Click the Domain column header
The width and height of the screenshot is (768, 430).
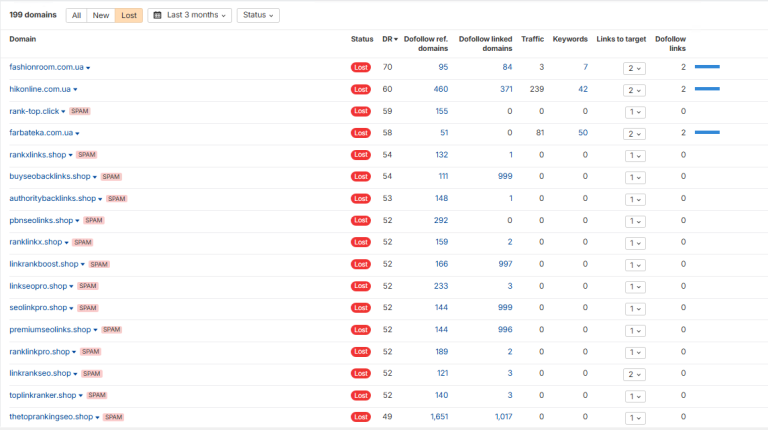coord(23,39)
